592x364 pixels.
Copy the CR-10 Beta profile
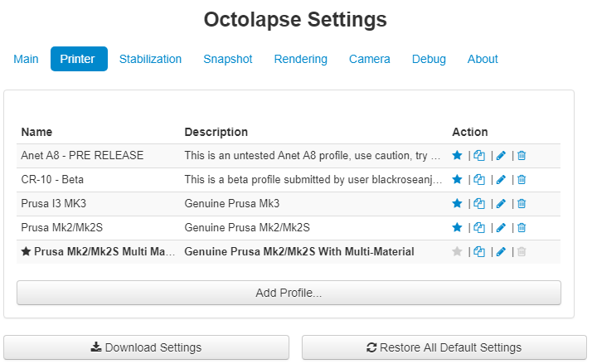[479, 179]
